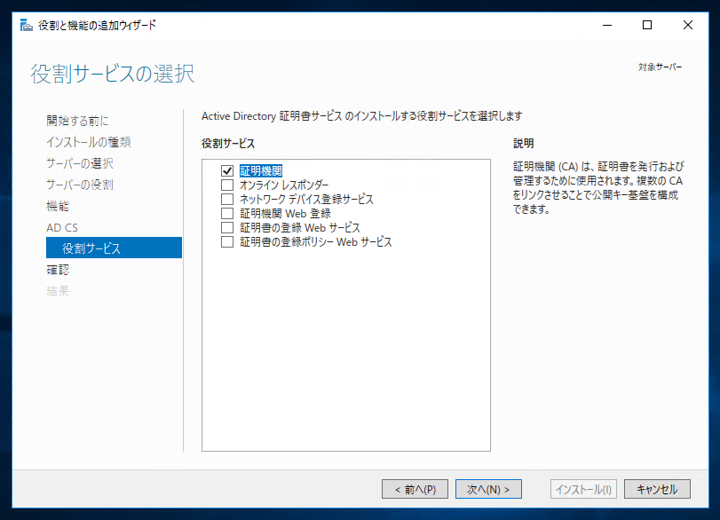Minimize the wizard window
This screenshot has height=520, width=720.
(x=608, y=25)
